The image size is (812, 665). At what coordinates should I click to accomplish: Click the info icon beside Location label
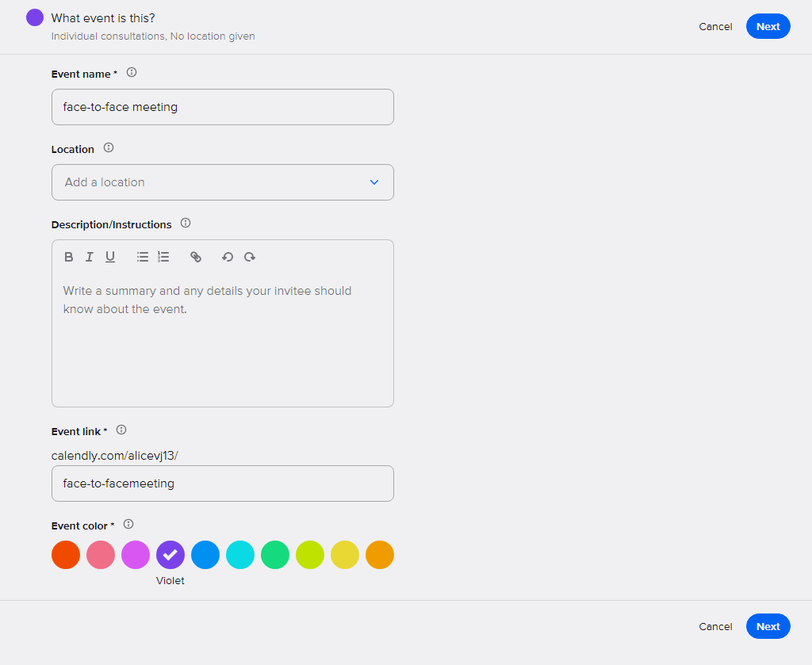tap(108, 147)
